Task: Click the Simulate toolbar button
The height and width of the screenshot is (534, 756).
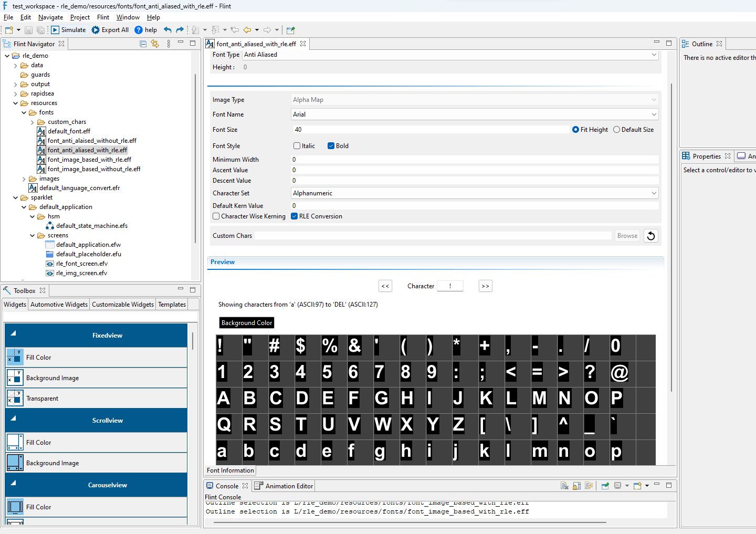Action: click(x=68, y=30)
